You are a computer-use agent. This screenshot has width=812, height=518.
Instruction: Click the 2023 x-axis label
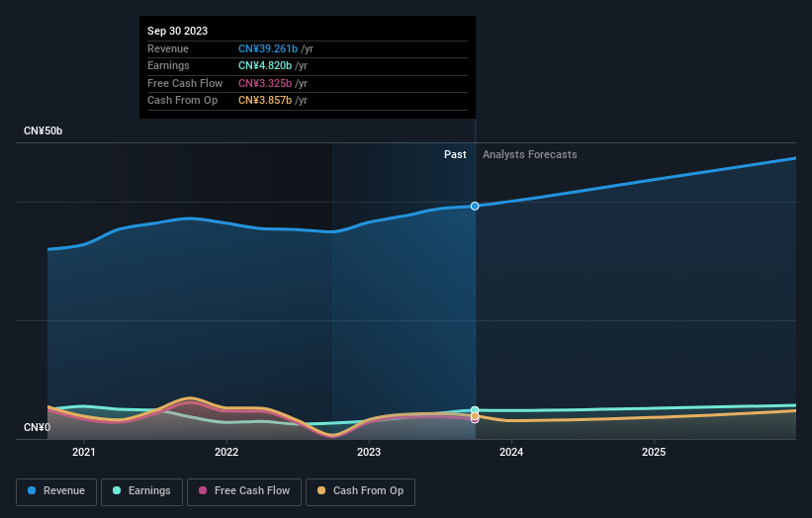coord(369,453)
